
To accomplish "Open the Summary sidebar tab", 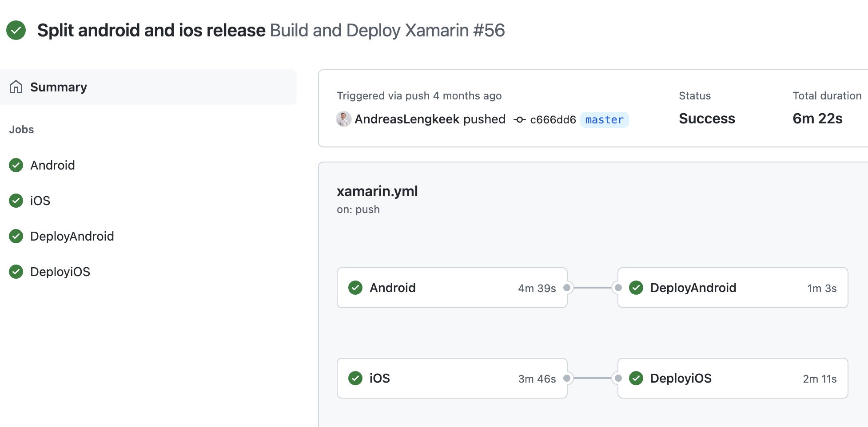I will pos(59,87).
